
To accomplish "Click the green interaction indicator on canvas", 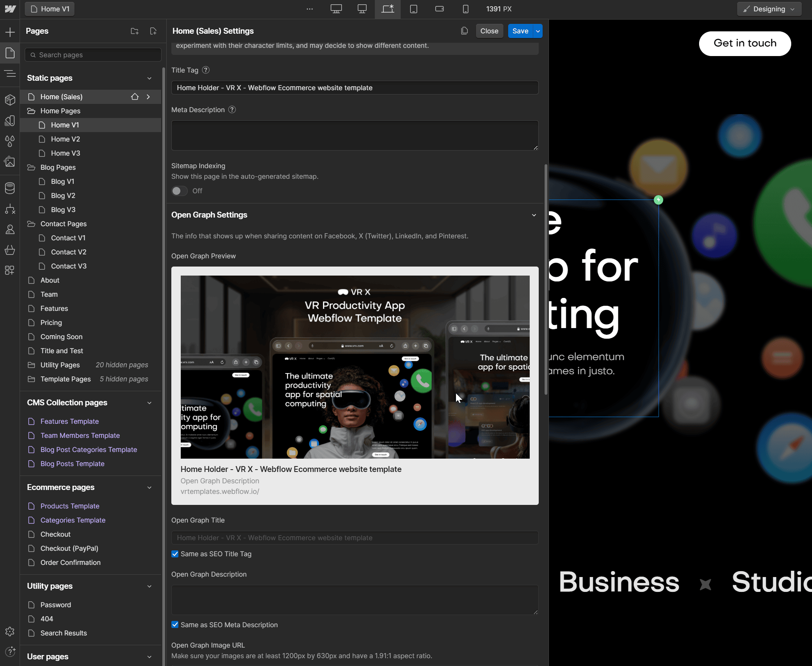I will point(658,200).
